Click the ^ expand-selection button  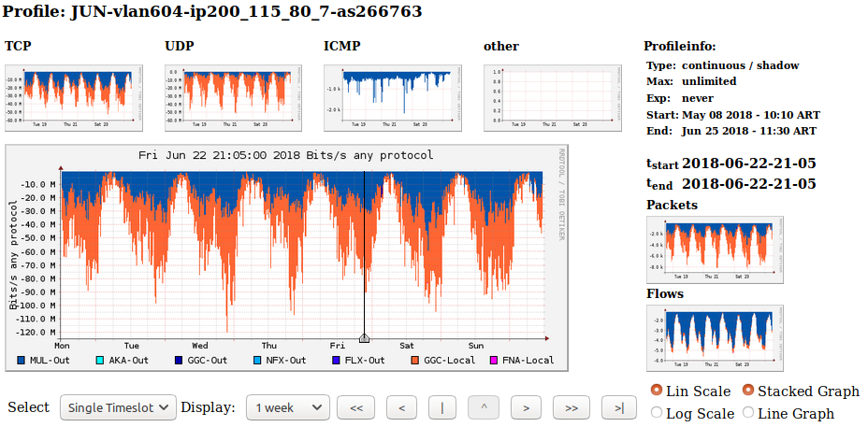[483, 407]
